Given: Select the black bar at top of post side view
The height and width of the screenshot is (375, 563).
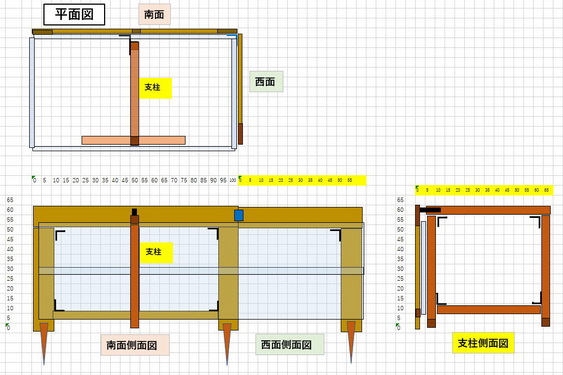Looking at the screenshot, I should click(430, 210).
